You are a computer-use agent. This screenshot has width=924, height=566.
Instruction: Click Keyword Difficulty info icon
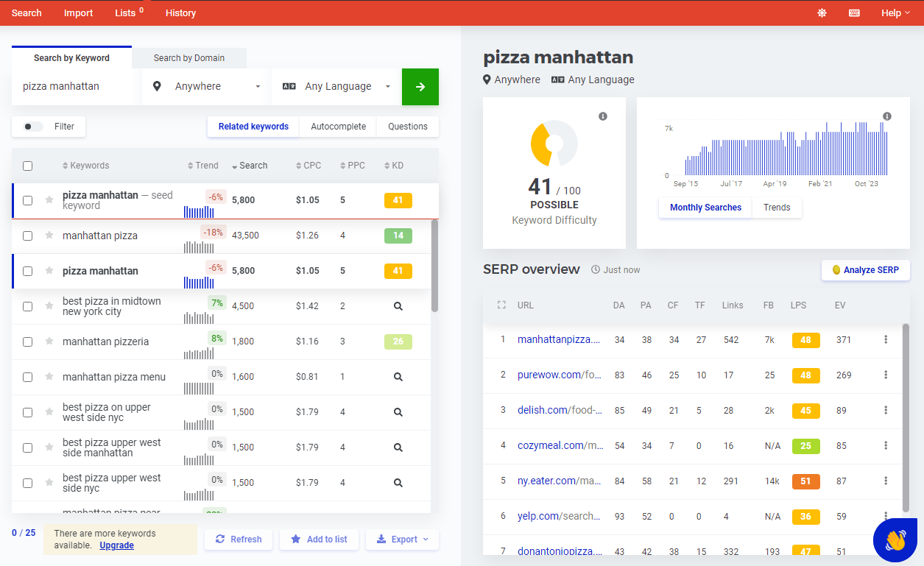(x=603, y=116)
